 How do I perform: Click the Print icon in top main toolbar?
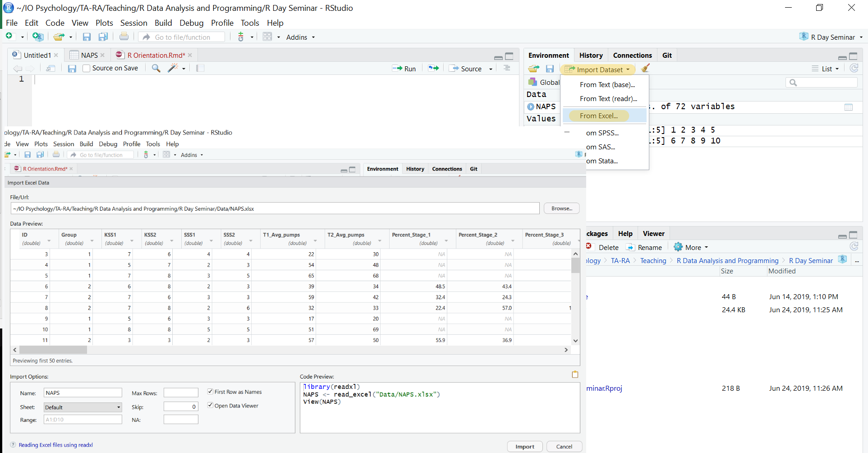click(124, 37)
